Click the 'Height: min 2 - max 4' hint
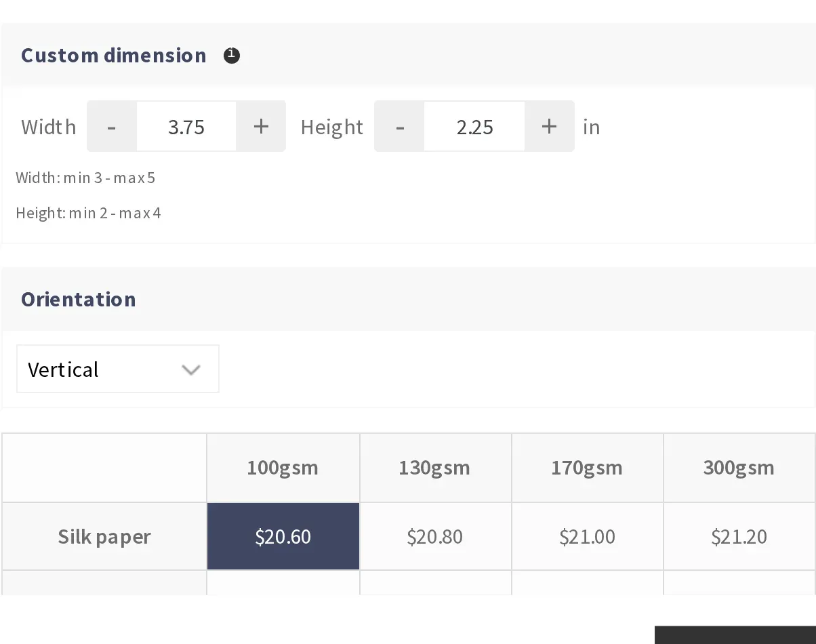 point(88,213)
